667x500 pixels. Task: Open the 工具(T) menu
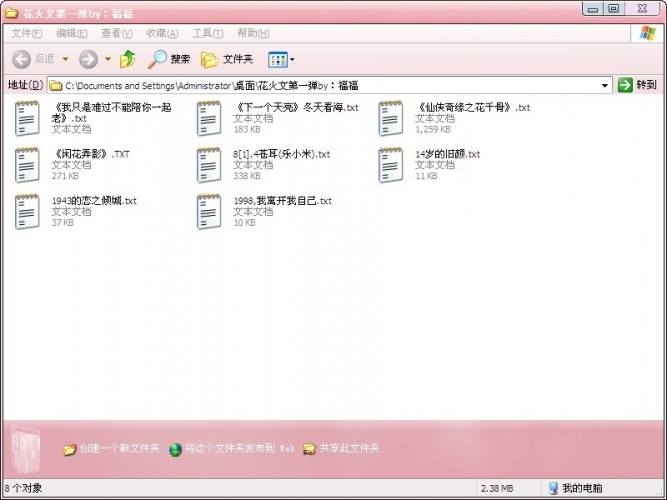[x=207, y=33]
